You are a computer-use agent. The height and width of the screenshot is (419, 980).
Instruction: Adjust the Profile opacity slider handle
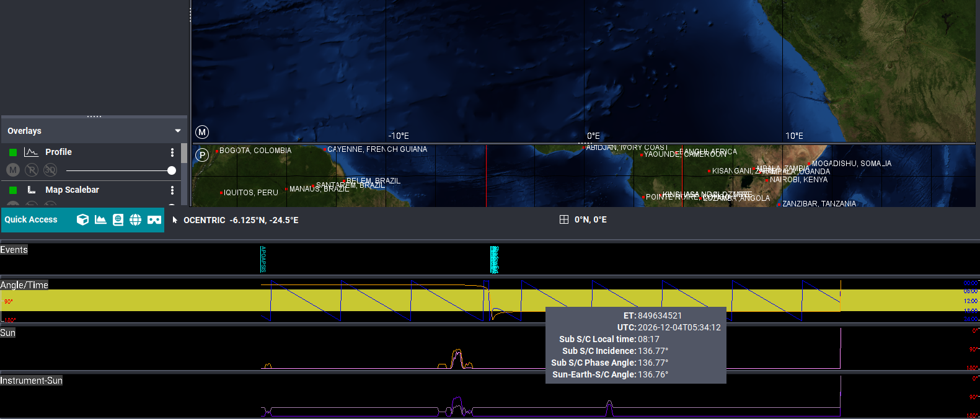172,170
